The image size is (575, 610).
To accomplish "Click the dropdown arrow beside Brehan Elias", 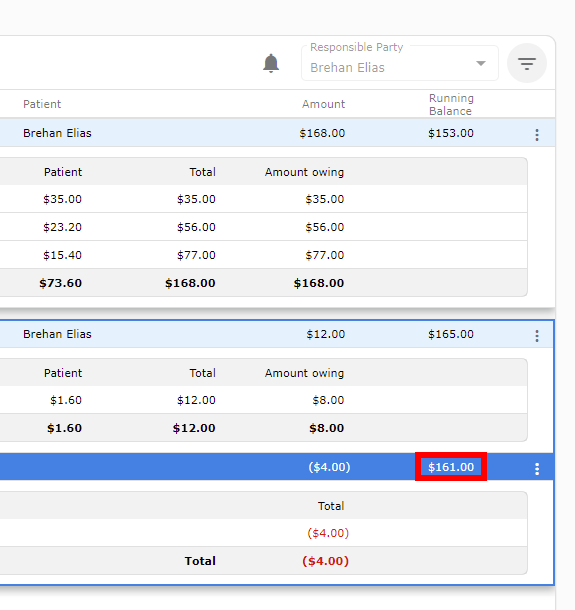I will (481, 63).
